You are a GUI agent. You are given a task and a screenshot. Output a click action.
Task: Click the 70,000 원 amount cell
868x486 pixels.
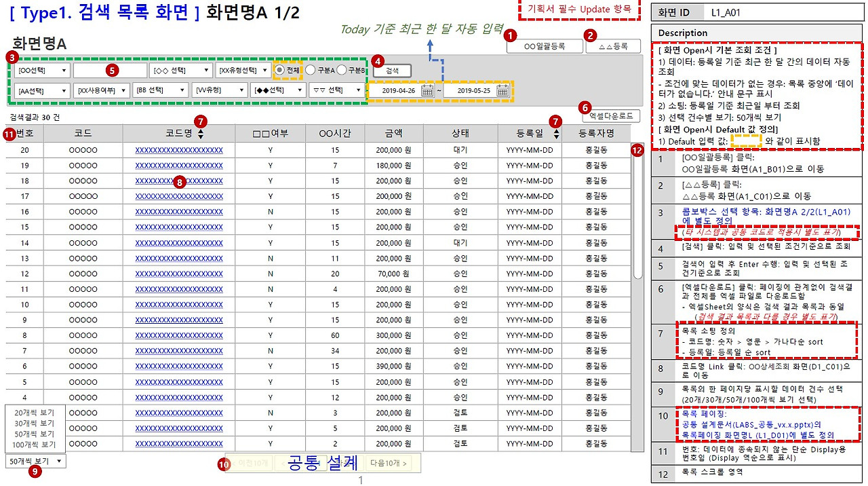pos(394,274)
